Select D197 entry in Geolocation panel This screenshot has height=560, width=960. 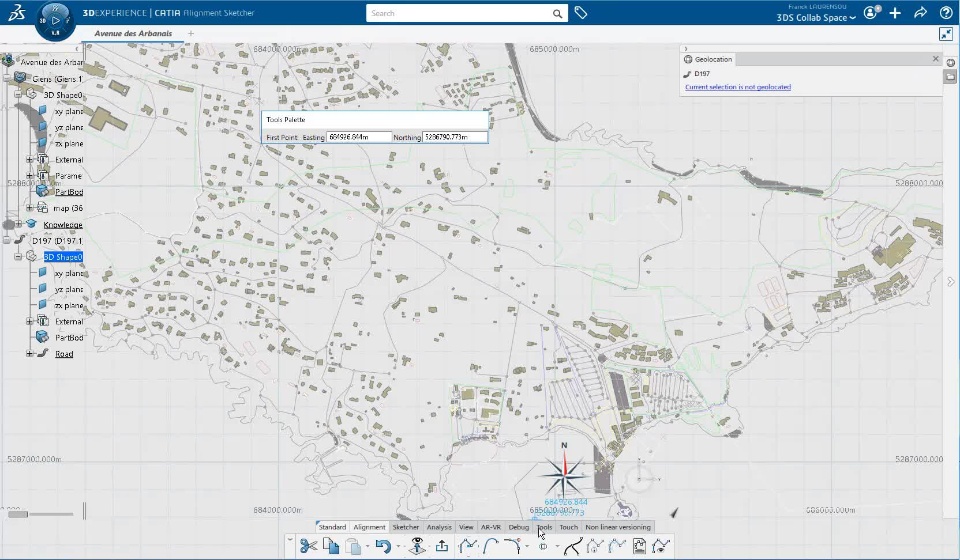pyautogui.click(x=702, y=73)
